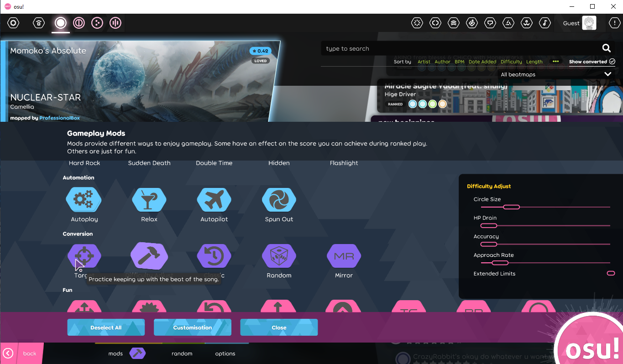
Task: Enable the Relax mod
Action: point(149,199)
